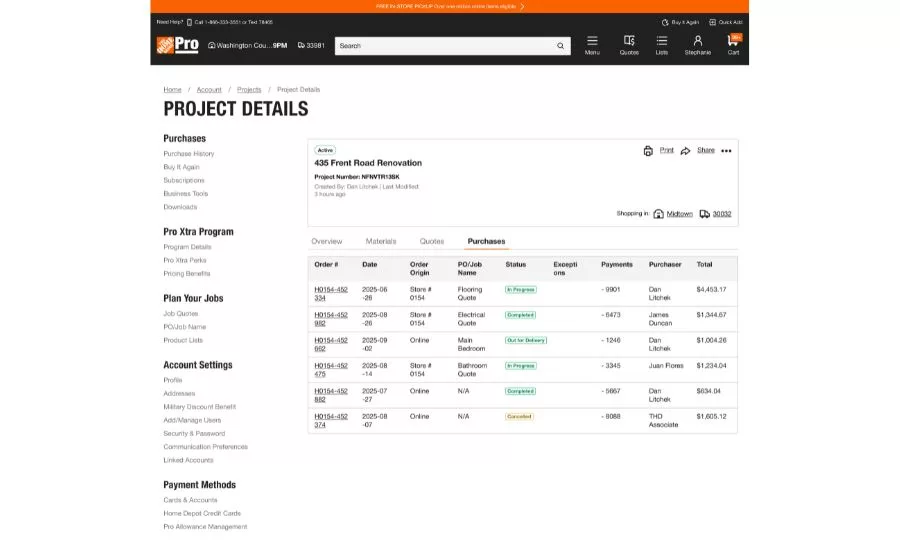Open order H0154-452982
This screenshot has width=900, height=550.
point(331,319)
